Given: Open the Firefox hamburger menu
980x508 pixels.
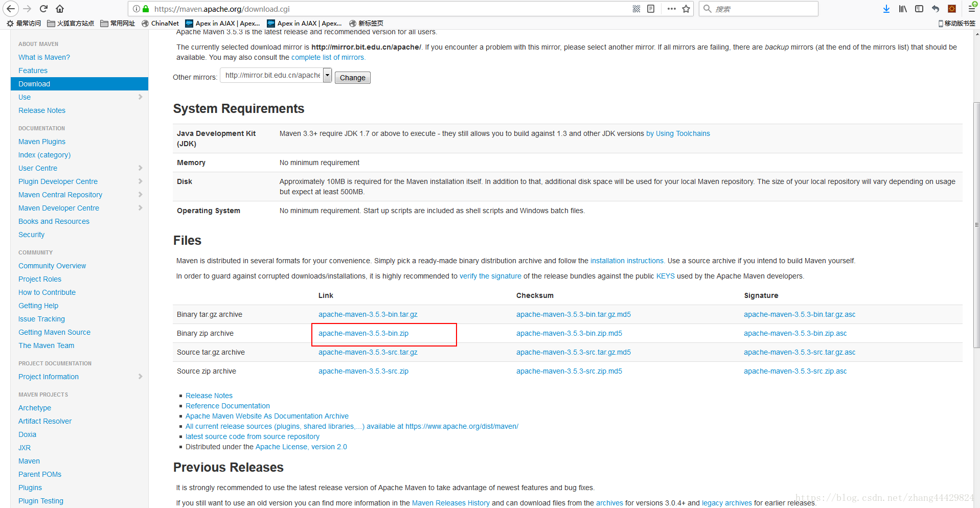Looking at the screenshot, I should (x=972, y=9).
